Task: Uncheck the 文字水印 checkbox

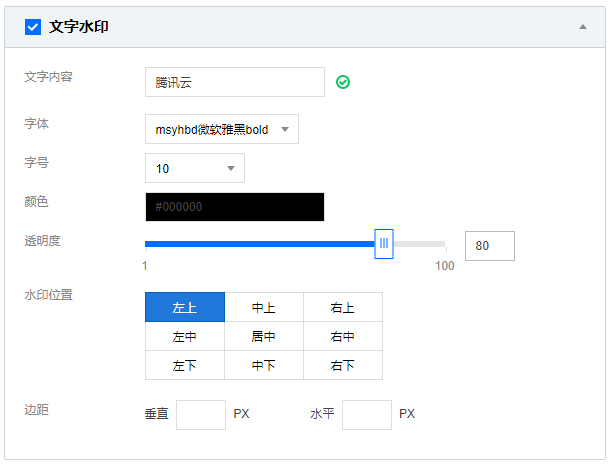Action: pos(33,27)
